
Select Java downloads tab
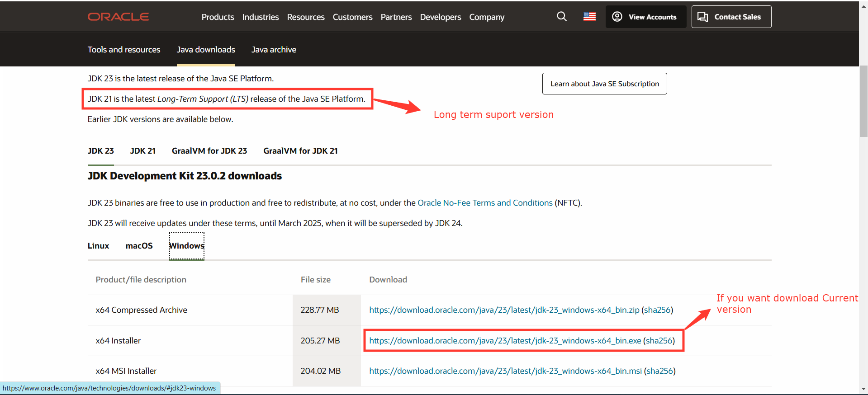click(x=206, y=50)
